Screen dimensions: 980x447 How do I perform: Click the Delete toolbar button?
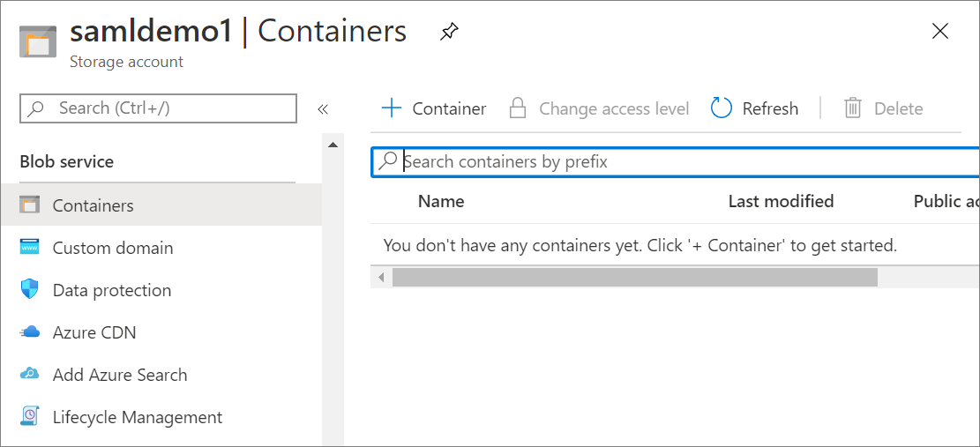883,108
